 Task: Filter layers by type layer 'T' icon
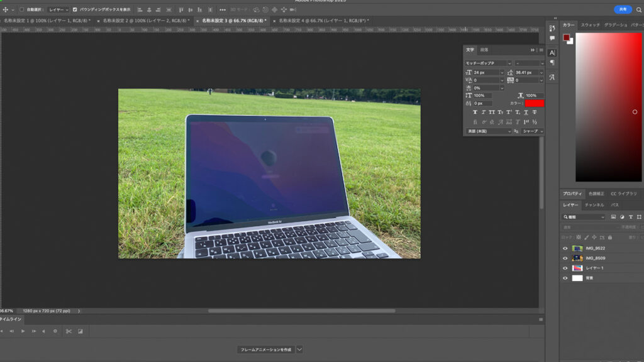click(630, 217)
